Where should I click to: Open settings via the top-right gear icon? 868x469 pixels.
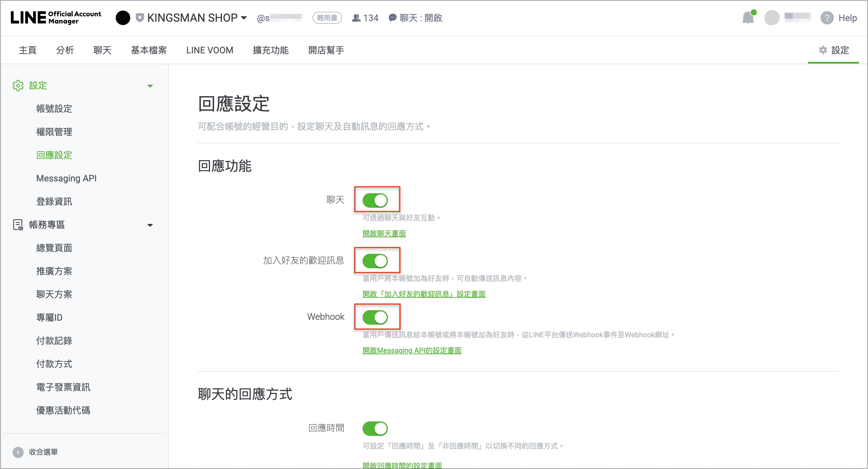(x=823, y=50)
